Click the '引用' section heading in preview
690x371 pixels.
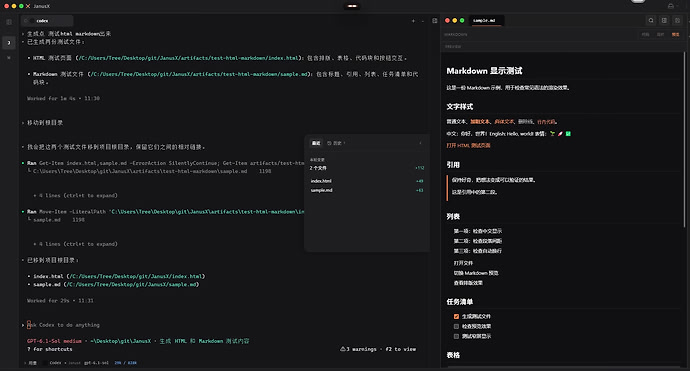point(453,165)
